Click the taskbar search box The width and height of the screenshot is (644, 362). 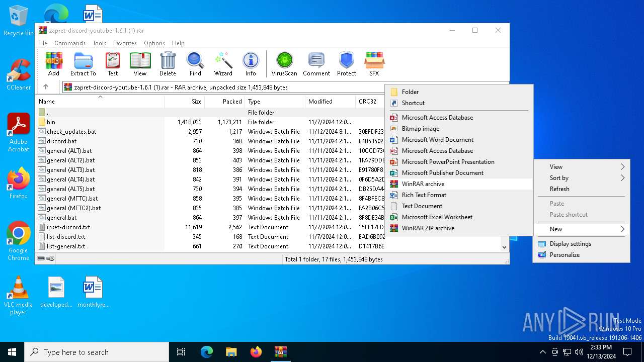coord(97,352)
